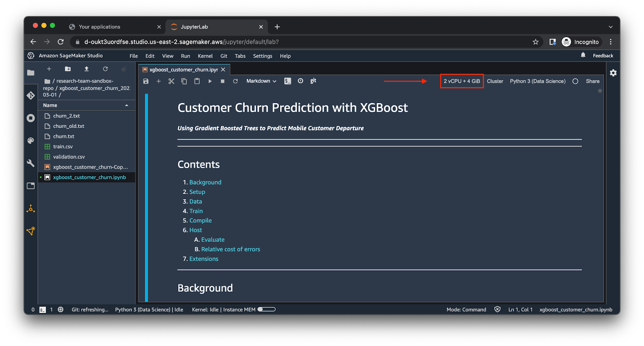The width and height of the screenshot is (644, 346).
Task: Open running terminals and kernels sidebar icon
Action: pyautogui.click(x=31, y=118)
